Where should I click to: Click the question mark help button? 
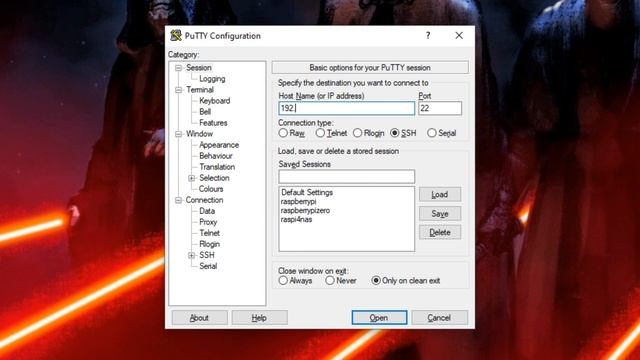coord(428,36)
